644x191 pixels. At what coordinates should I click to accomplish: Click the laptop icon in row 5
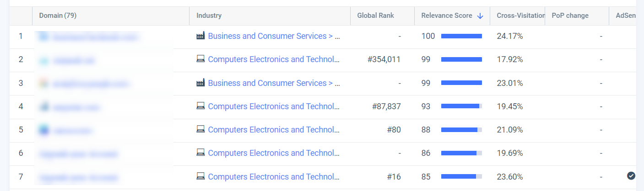coord(200,130)
